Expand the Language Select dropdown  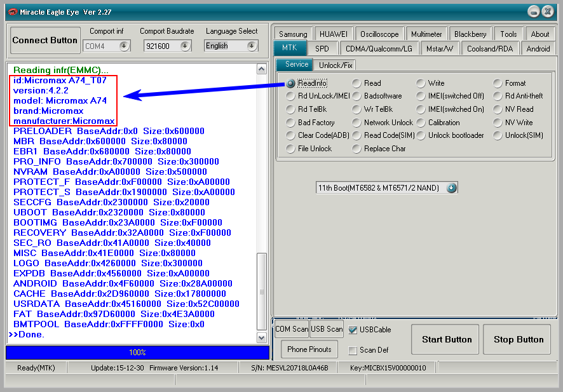[x=252, y=46]
